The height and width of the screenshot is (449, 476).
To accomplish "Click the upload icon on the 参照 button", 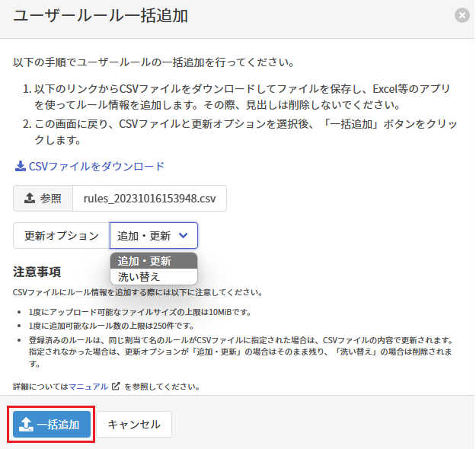I will click(x=30, y=198).
